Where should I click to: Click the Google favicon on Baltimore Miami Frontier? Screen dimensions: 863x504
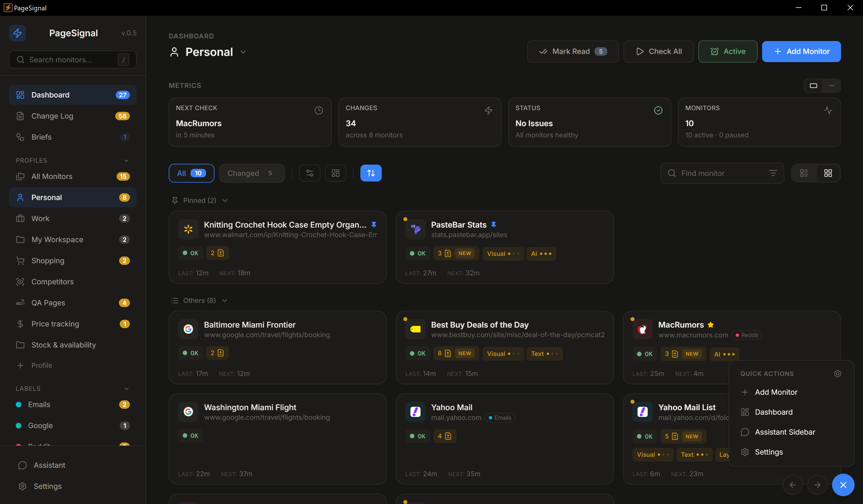click(x=188, y=329)
